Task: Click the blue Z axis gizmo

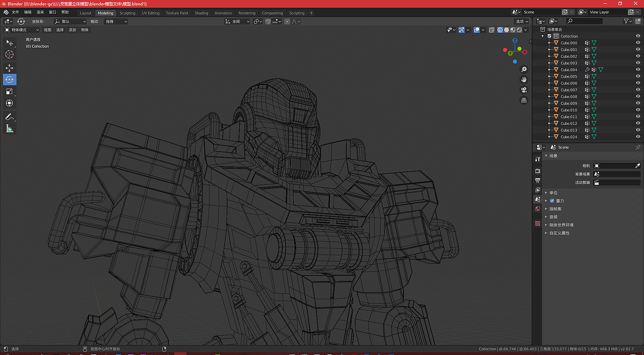Action: (x=515, y=40)
